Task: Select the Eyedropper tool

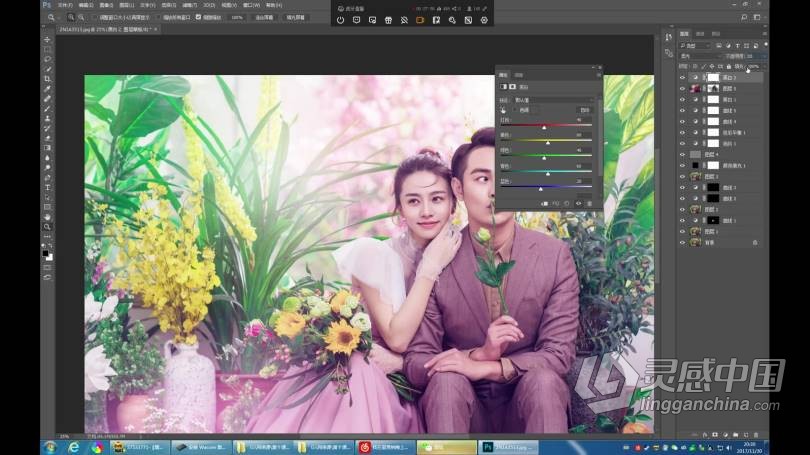Action: (x=48, y=89)
